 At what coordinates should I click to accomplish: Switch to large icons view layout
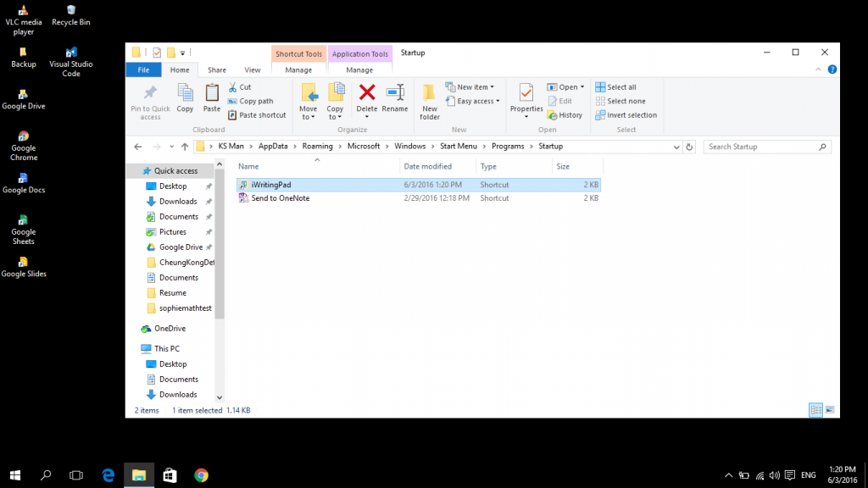[832, 410]
